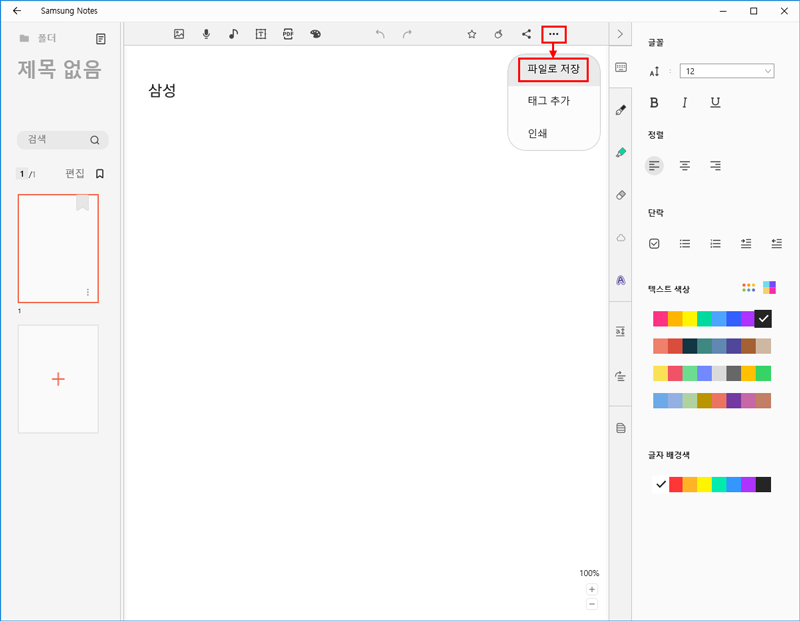
Task: Insert a checklist checkbox paragraph
Action: (654, 243)
